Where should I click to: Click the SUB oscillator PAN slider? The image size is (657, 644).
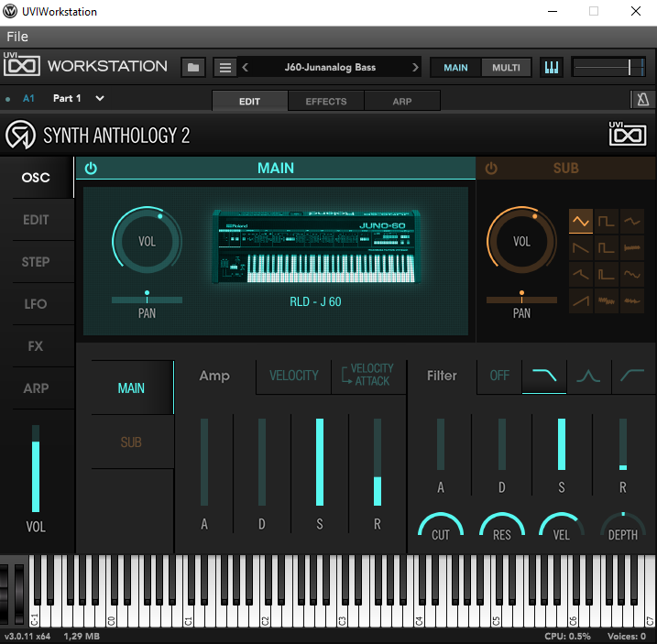521,300
